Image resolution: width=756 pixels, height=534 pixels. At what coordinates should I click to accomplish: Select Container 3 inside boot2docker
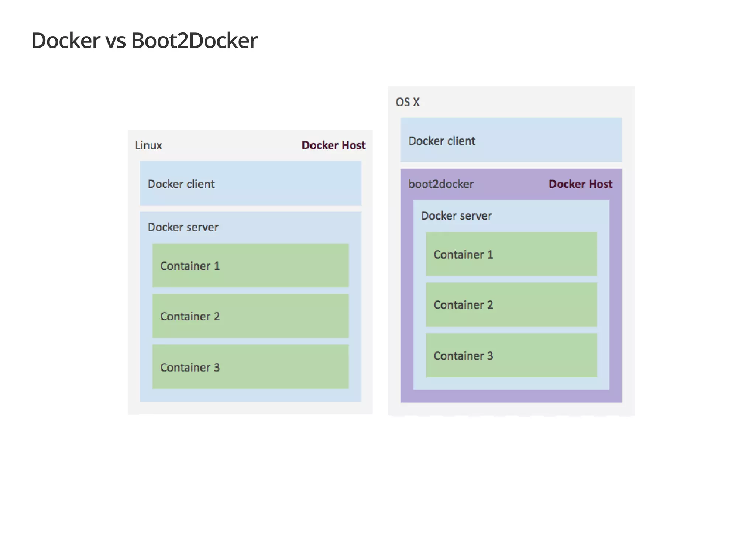pos(511,355)
